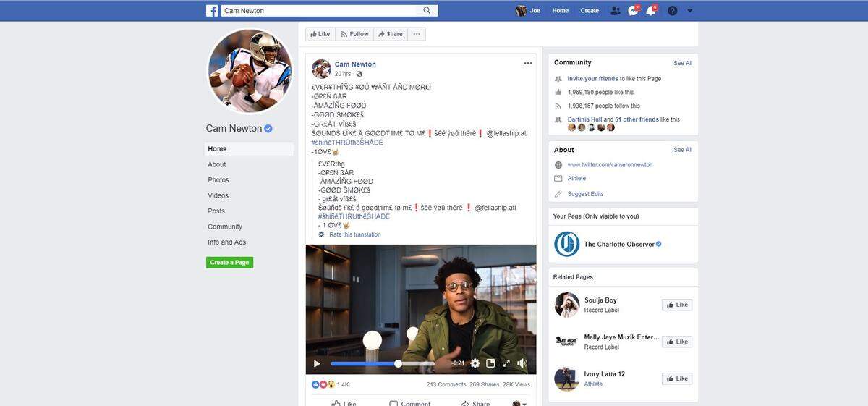Image resolution: width=868 pixels, height=406 pixels.
Task: Click Create in top navigation bar
Action: click(x=590, y=11)
